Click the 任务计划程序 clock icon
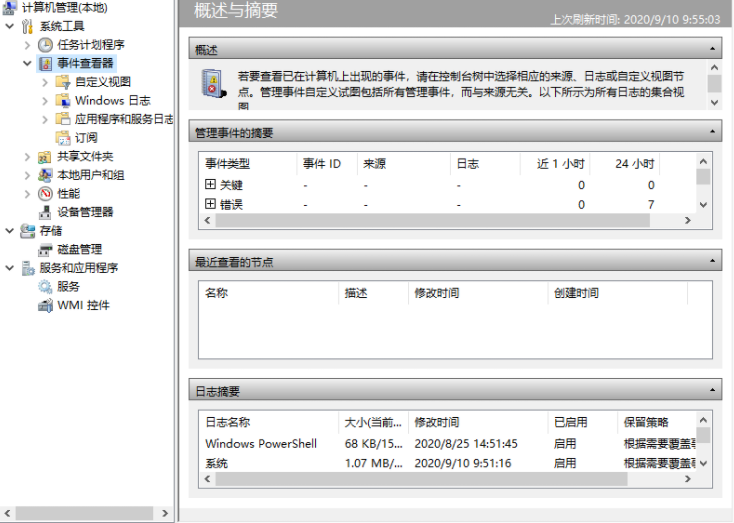The width and height of the screenshot is (734, 523). click(x=45, y=45)
